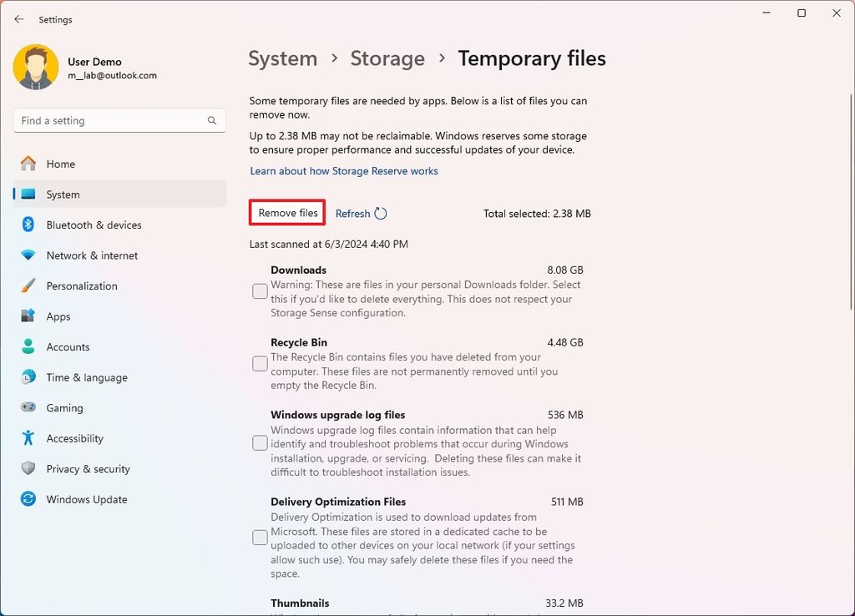Check the Downloads cleanup checkbox
The height and width of the screenshot is (616, 855).
pyautogui.click(x=259, y=290)
